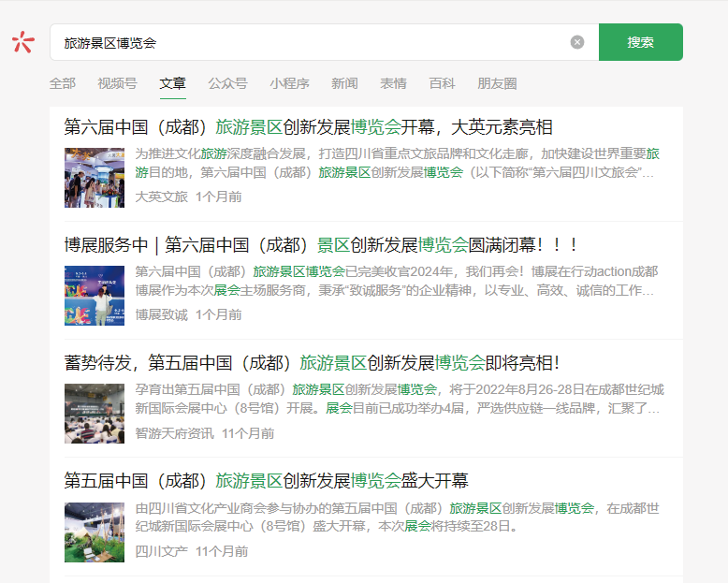The width and height of the screenshot is (728, 583).
Task: Clear the search box text
Action: tap(577, 42)
